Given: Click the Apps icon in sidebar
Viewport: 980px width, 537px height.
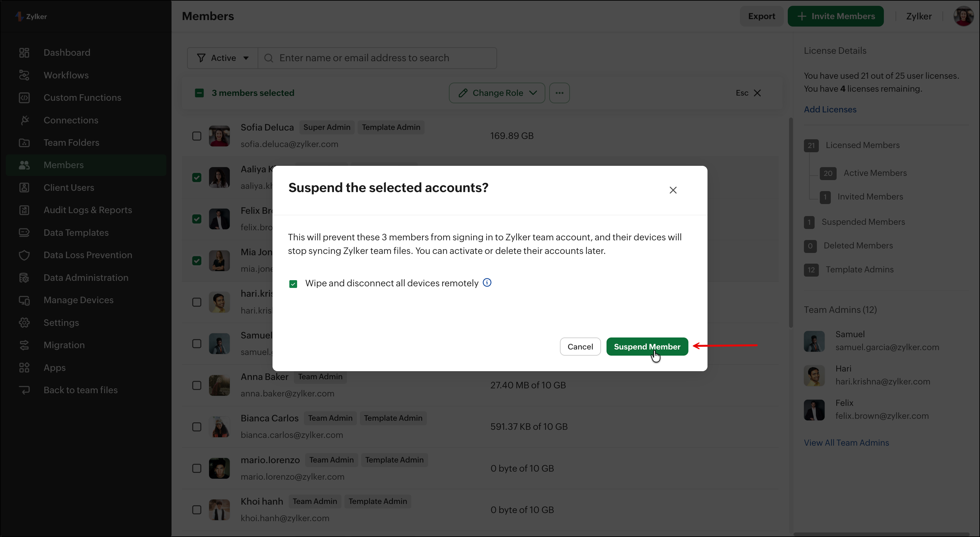Looking at the screenshot, I should [x=24, y=368].
